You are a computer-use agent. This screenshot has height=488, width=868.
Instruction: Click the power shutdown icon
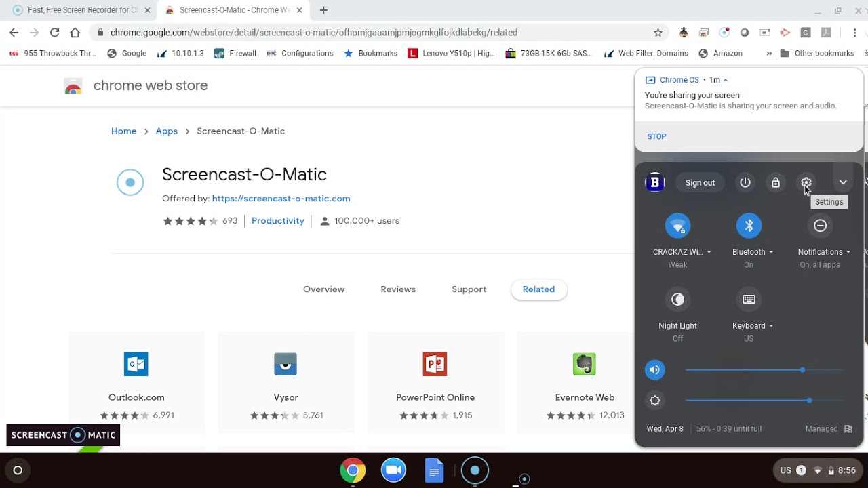(745, 182)
